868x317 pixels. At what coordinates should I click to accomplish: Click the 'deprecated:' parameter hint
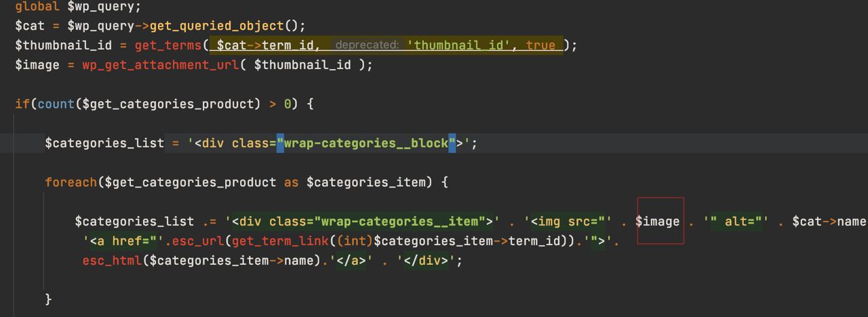(x=367, y=45)
